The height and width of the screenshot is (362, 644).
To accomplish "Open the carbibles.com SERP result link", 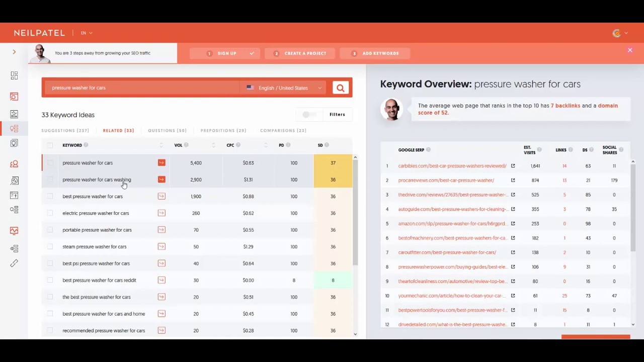I will [x=452, y=166].
